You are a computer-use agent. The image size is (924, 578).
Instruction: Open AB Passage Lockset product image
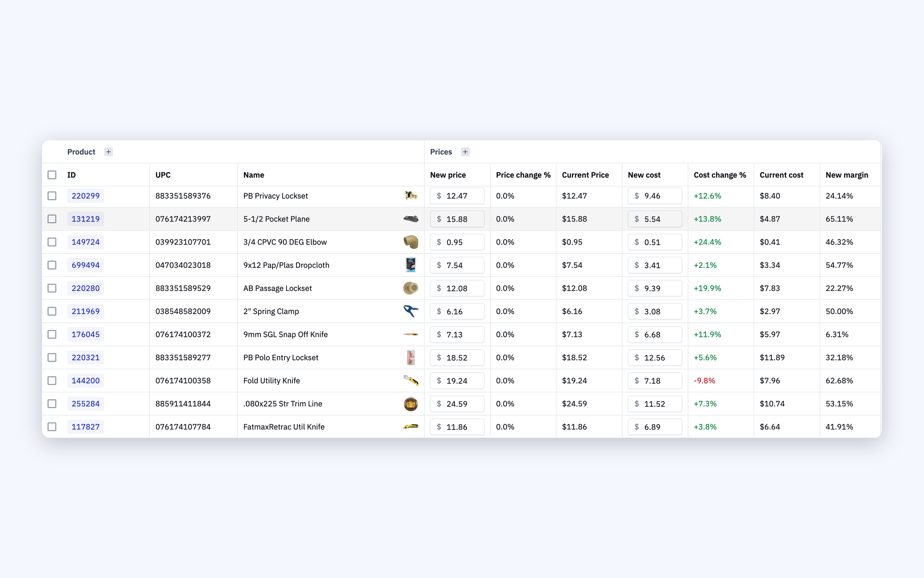(411, 288)
